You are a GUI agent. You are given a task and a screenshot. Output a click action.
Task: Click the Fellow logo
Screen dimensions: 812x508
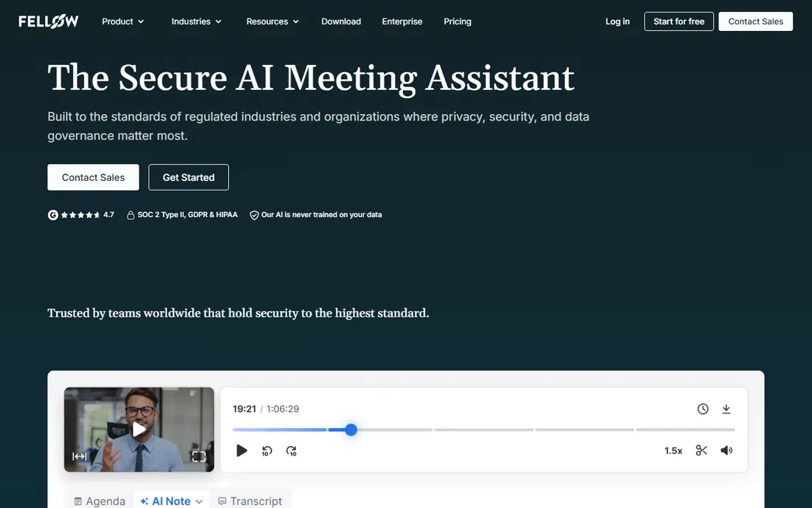tap(49, 21)
